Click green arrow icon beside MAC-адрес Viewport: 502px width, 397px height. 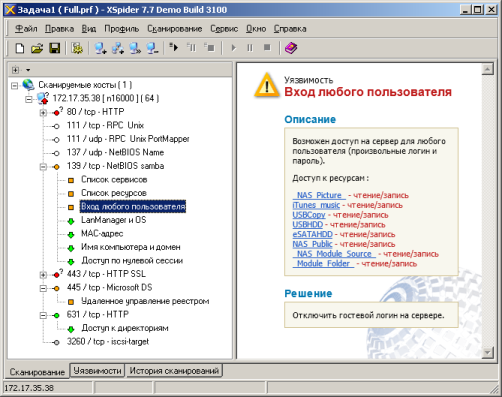pos(71,235)
